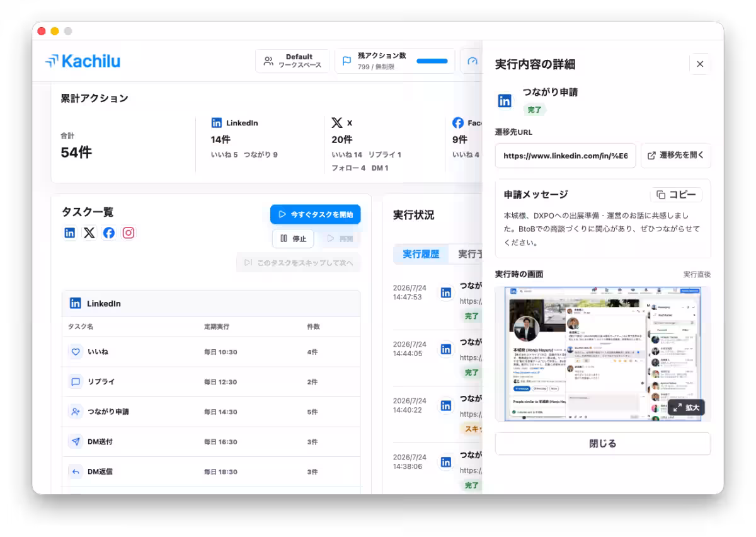Start tasks with 今すぐタスクを開始 button
The height and width of the screenshot is (537, 756).
tap(316, 214)
